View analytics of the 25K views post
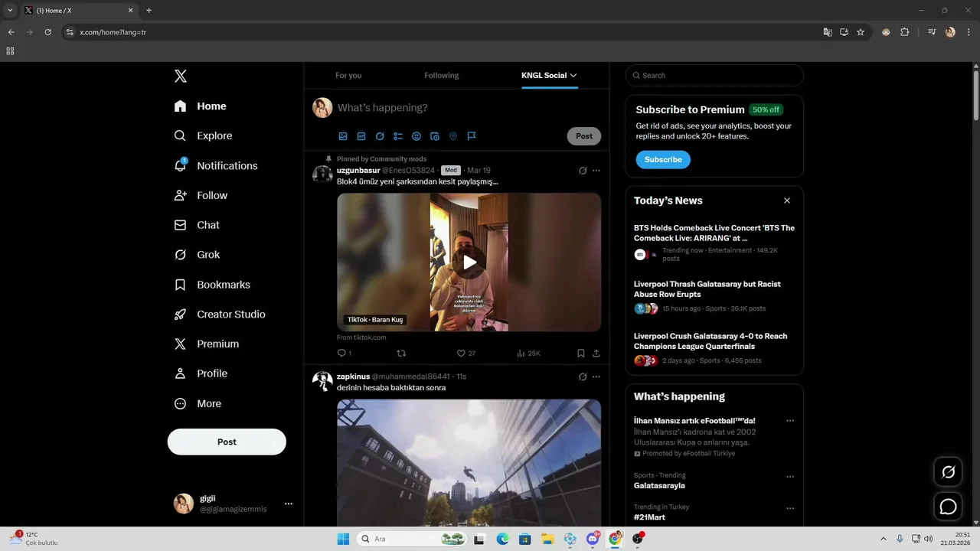Image resolution: width=980 pixels, height=551 pixels. [x=528, y=354]
